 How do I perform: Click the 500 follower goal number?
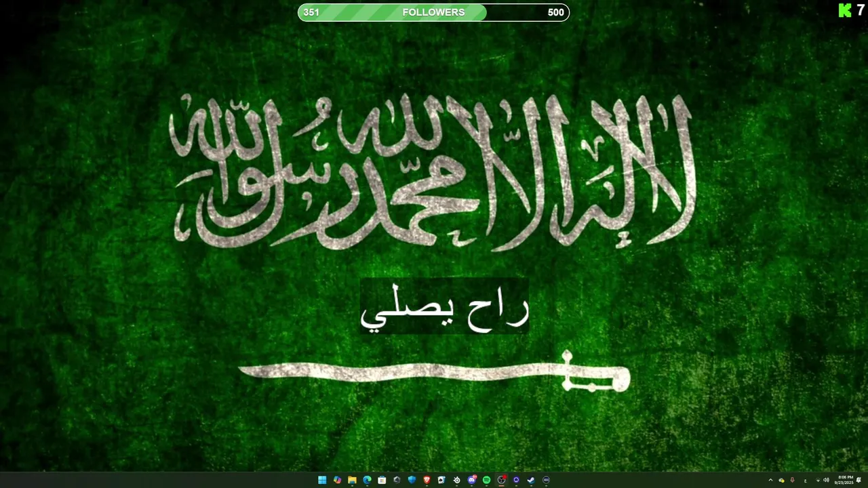[x=556, y=12]
